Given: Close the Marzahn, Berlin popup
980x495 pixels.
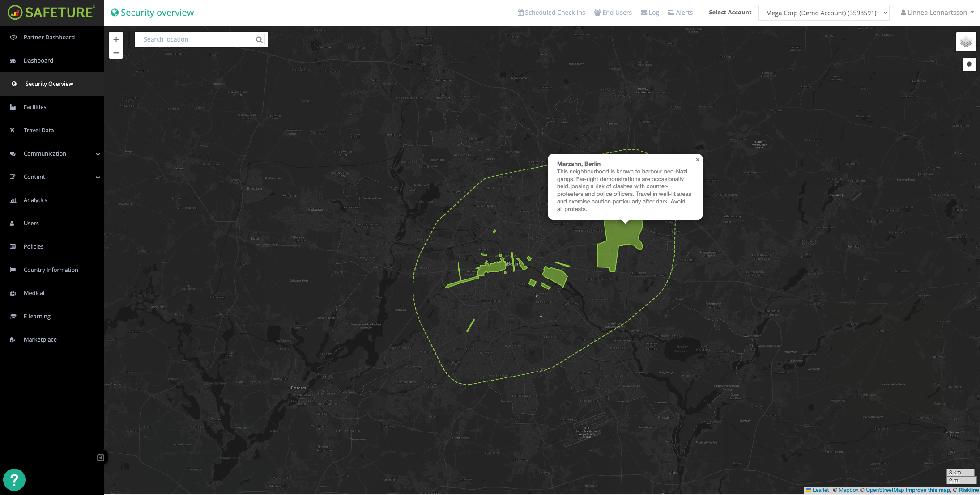Looking at the screenshot, I should [x=697, y=160].
